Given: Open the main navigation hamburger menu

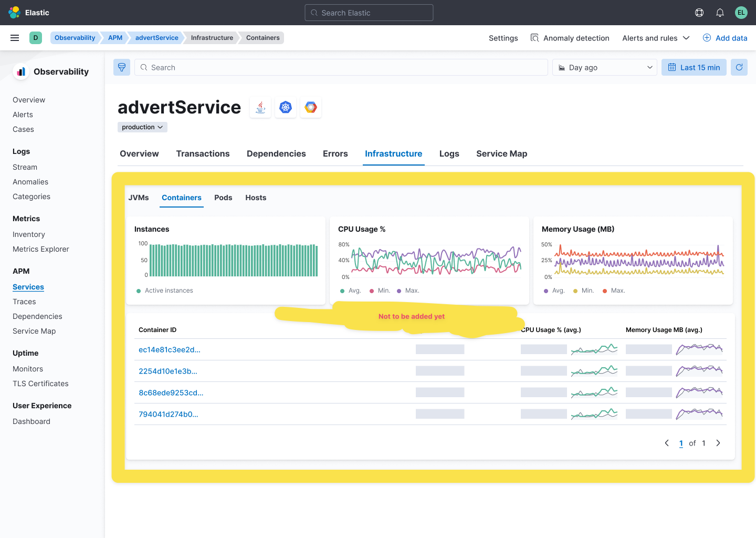Looking at the screenshot, I should tap(15, 37).
